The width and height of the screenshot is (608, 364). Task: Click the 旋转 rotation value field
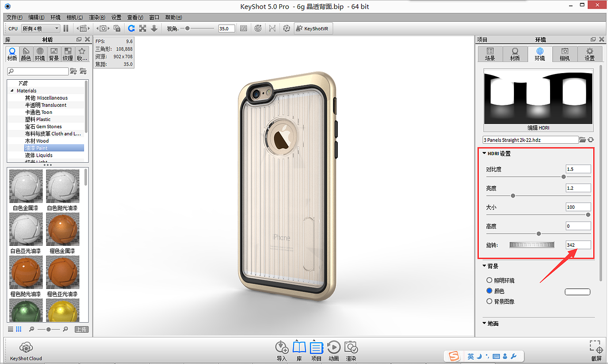578,245
